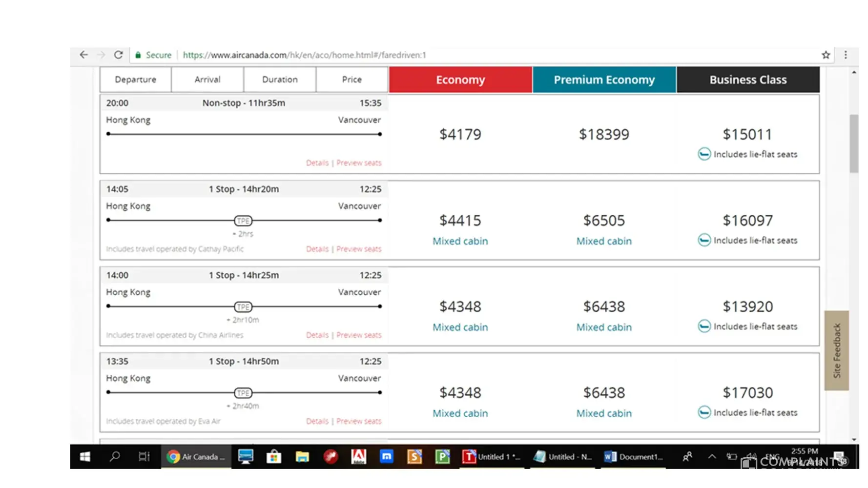Viewport: 868px width, 488px height.
Task: Switch to the Word Document1 taskbar window
Action: point(634,457)
